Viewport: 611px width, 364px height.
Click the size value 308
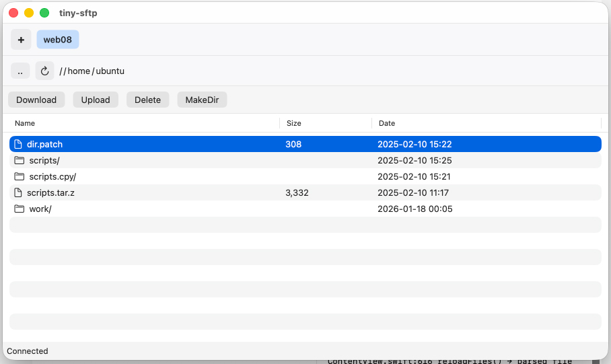(293, 144)
